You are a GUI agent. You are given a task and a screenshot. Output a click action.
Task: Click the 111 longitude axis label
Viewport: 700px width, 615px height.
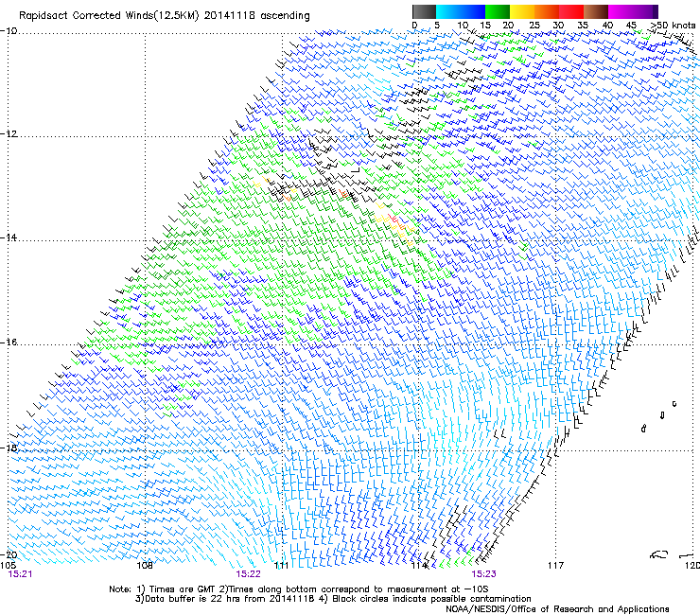tap(282, 566)
